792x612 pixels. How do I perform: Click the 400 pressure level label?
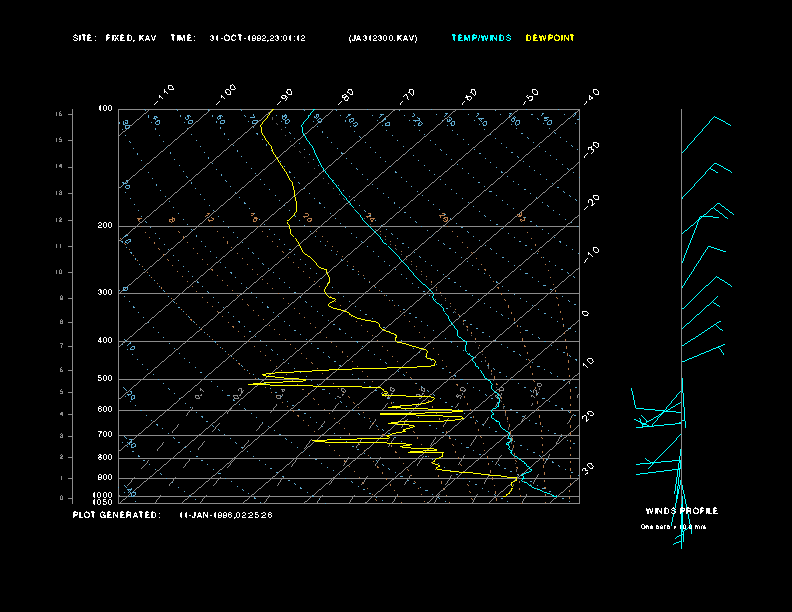[105, 340]
